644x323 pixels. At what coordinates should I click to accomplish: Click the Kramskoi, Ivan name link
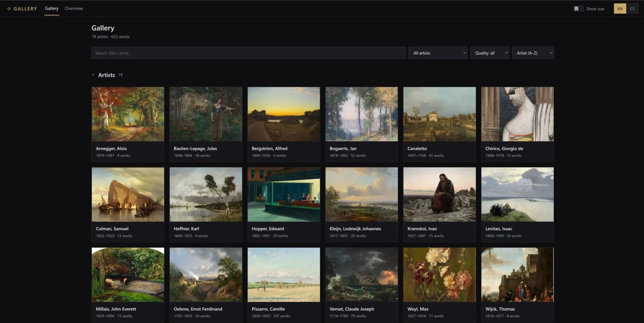[422, 229]
